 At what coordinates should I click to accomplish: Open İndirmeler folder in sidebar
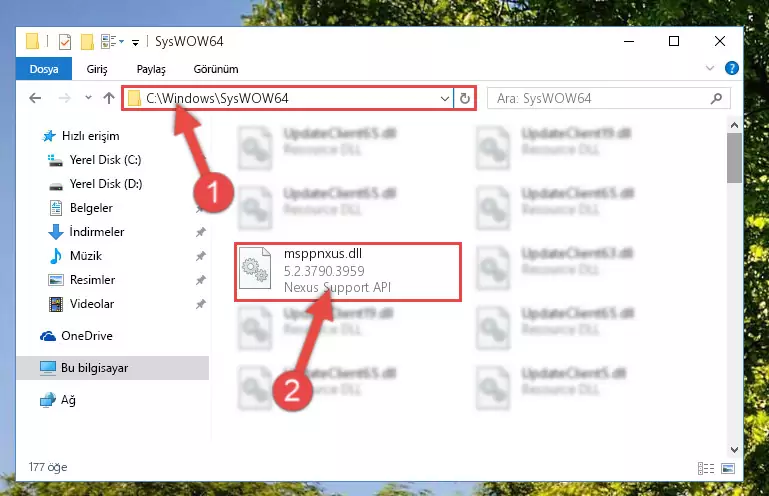[x=86, y=232]
